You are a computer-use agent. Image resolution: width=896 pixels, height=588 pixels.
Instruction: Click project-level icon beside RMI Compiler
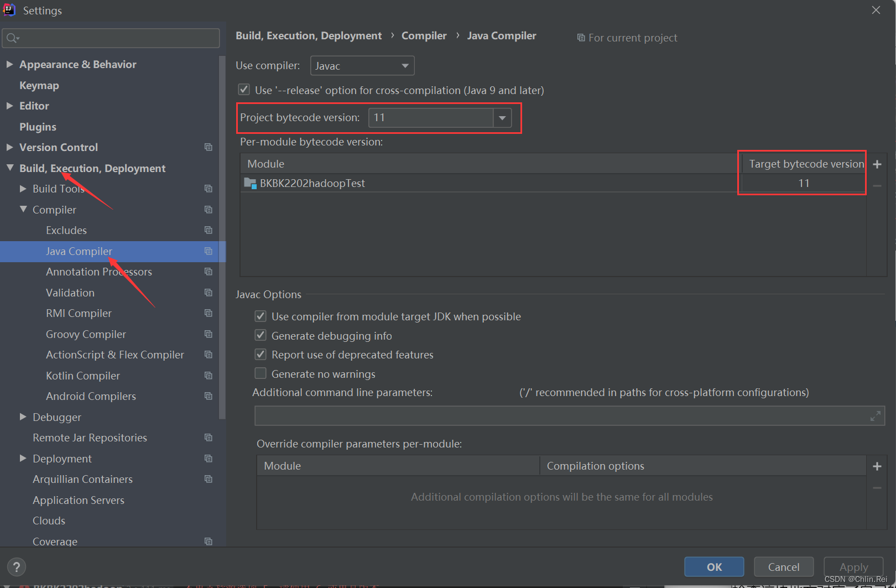(x=209, y=313)
